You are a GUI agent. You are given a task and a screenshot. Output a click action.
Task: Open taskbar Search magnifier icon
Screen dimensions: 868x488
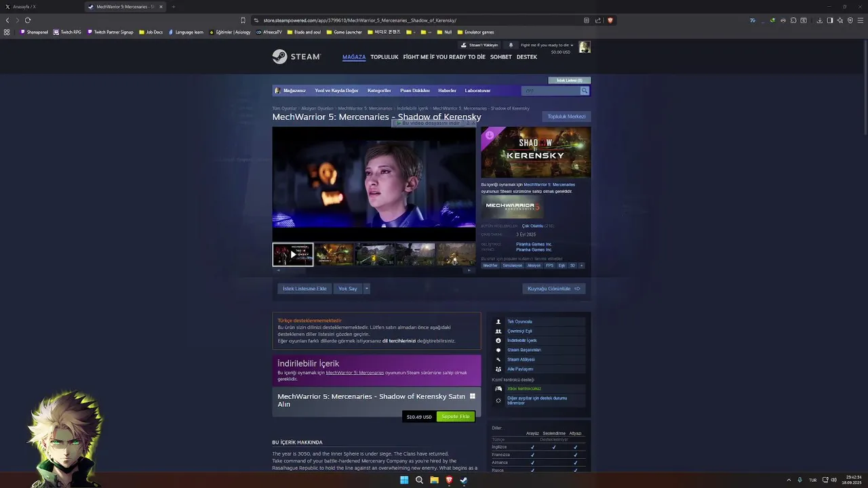point(419,480)
